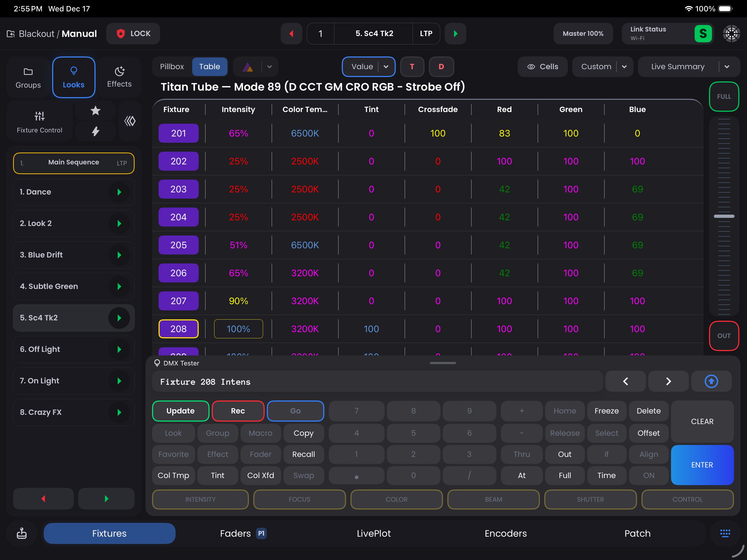747x560 pixels.
Task: Toggle the red T button
Action: click(412, 66)
